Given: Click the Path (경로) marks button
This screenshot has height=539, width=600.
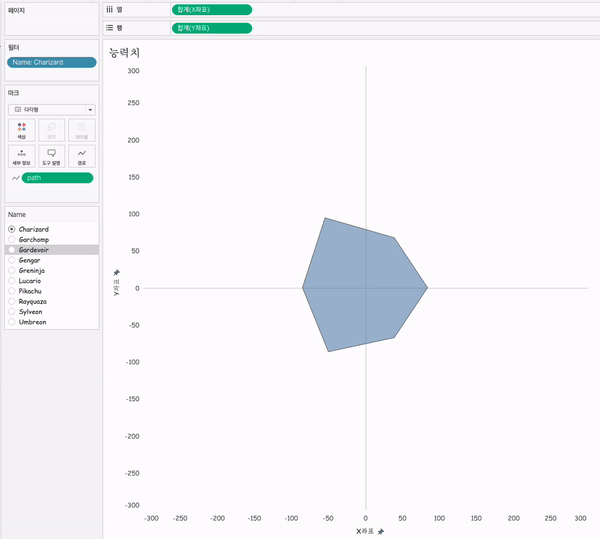Looking at the screenshot, I should pos(81,156).
